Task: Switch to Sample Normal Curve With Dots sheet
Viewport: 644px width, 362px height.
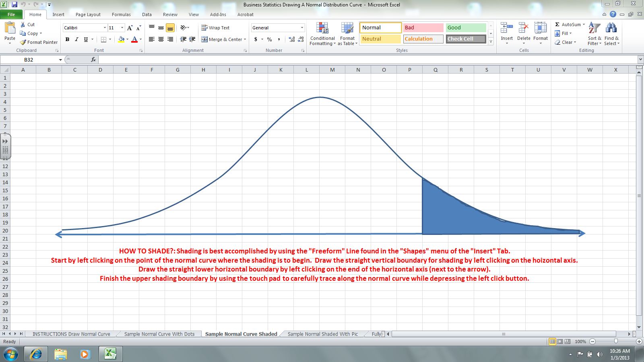Action: [159, 334]
